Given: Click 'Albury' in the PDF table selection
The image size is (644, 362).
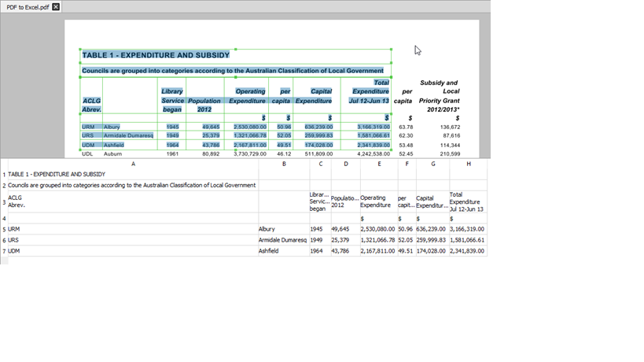Looking at the screenshot, I should click(x=112, y=127).
